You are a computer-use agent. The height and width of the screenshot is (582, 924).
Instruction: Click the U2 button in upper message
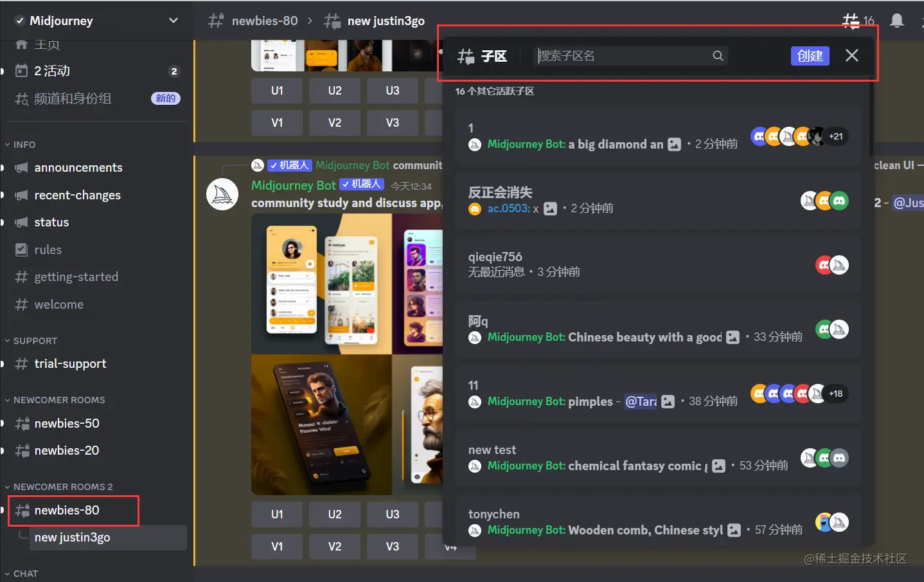tap(335, 91)
